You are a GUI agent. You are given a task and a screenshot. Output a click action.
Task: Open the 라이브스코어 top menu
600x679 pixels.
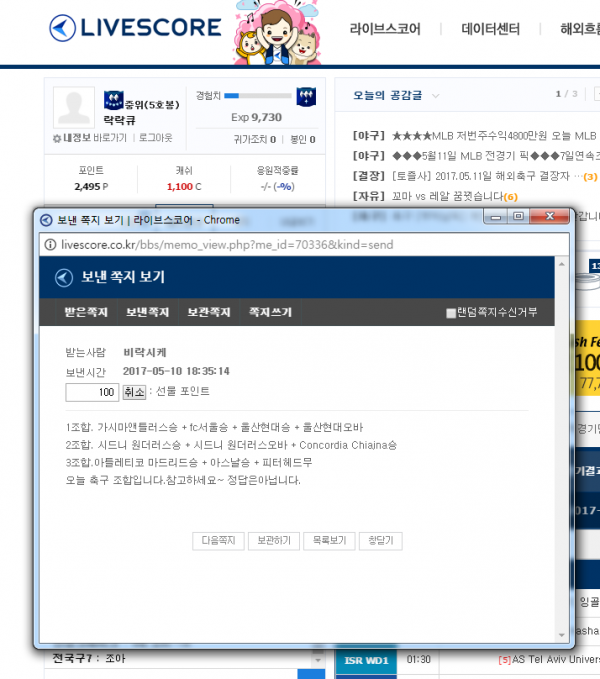click(385, 29)
